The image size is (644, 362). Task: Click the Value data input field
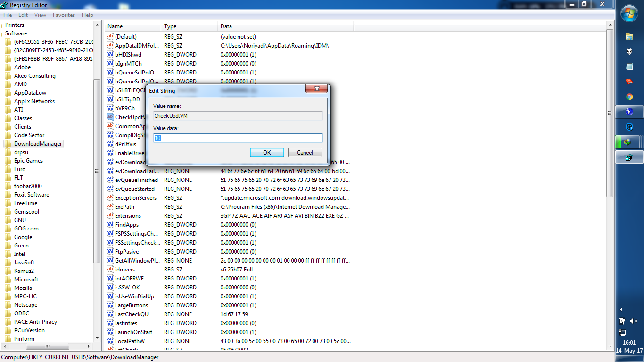[238, 138]
